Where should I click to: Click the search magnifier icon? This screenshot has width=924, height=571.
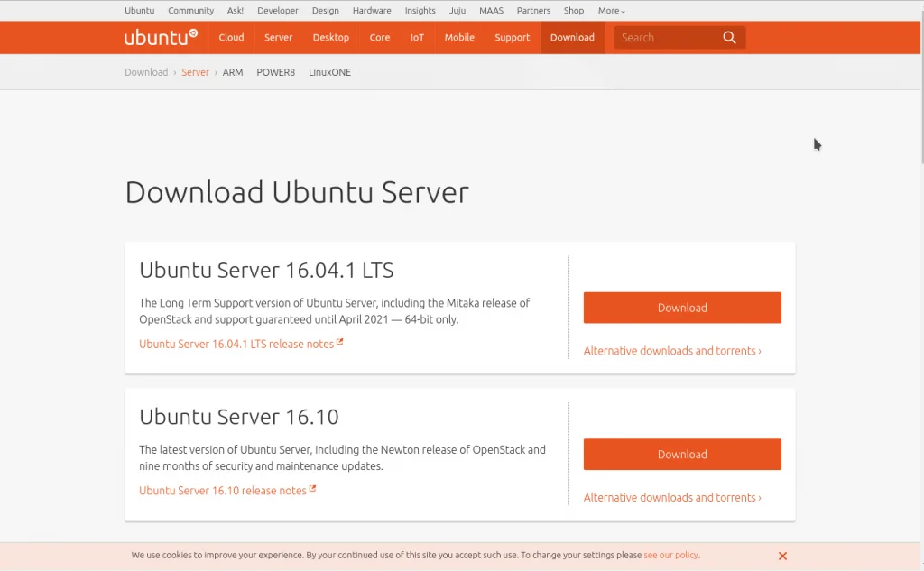tap(729, 38)
